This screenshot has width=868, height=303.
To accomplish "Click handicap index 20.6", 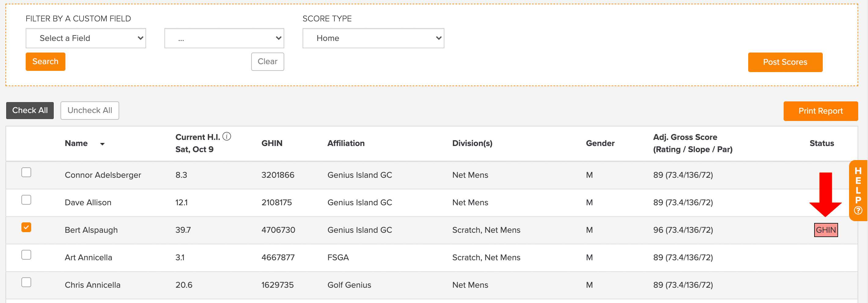I will pyautogui.click(x=184, y=285).
